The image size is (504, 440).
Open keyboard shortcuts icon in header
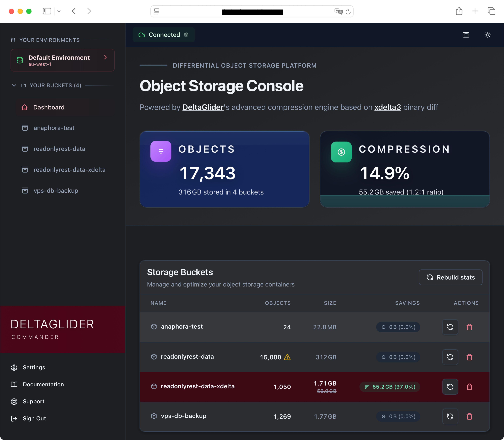click(x=466, y=35)
